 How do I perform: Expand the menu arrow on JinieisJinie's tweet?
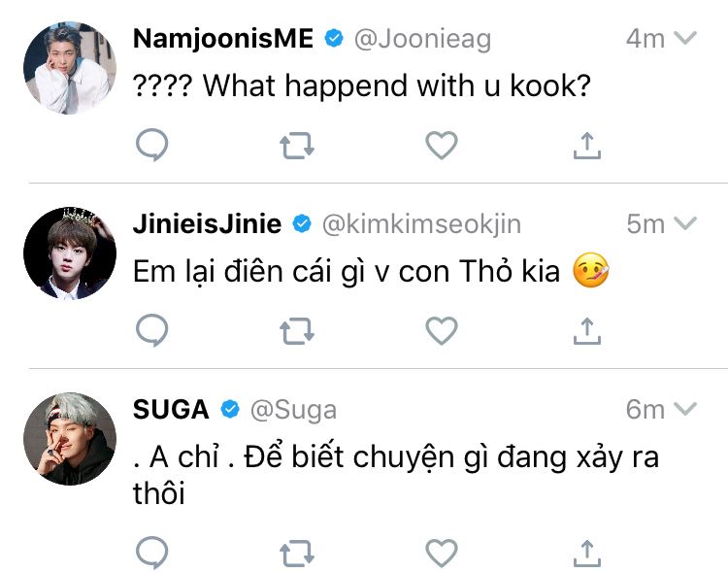point(685,224)
